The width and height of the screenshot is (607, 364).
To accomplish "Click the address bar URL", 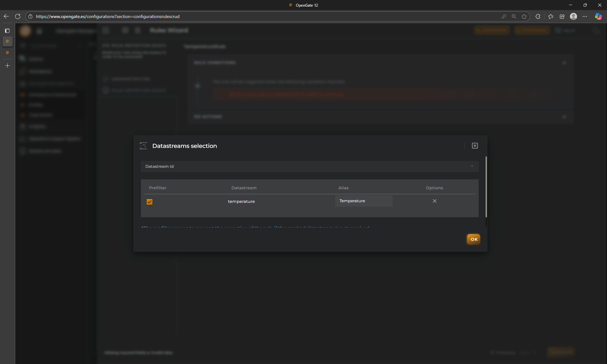I will tap(107, 16).
